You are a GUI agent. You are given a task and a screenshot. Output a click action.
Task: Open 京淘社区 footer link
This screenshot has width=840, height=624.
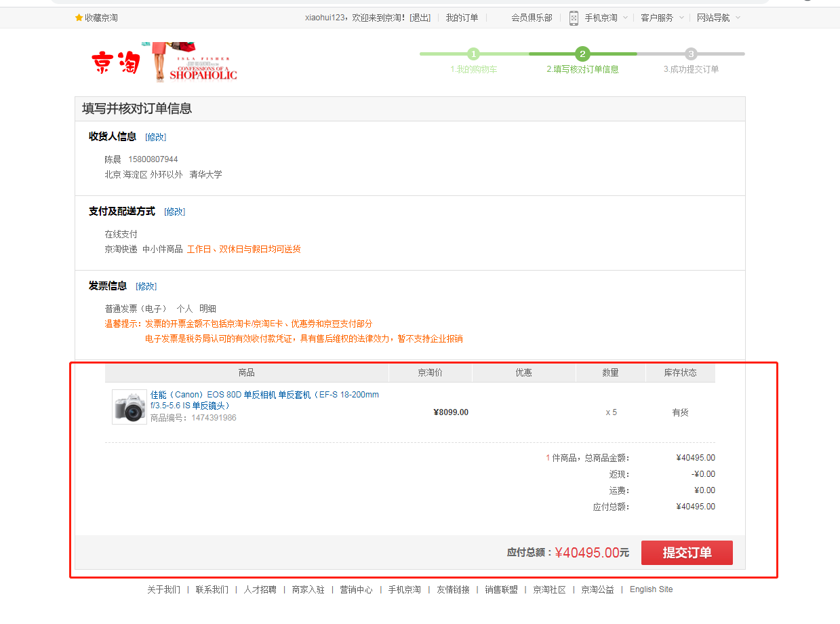click(x=549, y=589)
